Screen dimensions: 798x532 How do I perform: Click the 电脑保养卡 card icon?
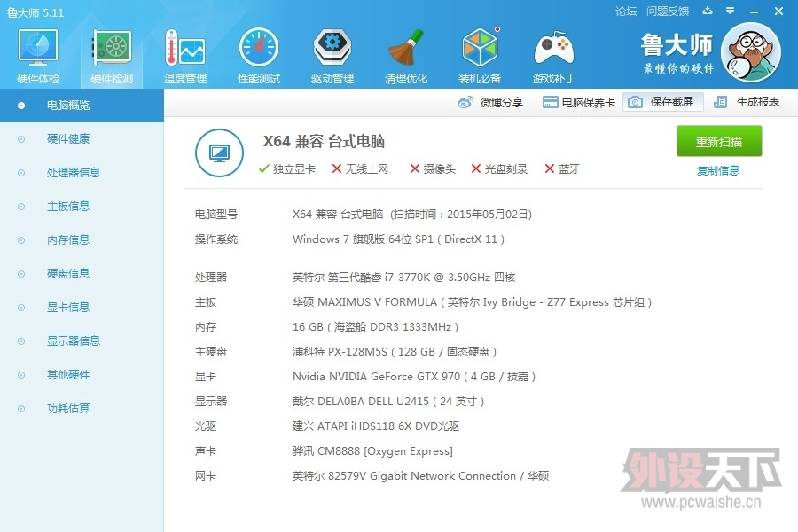tap(550, 102)
